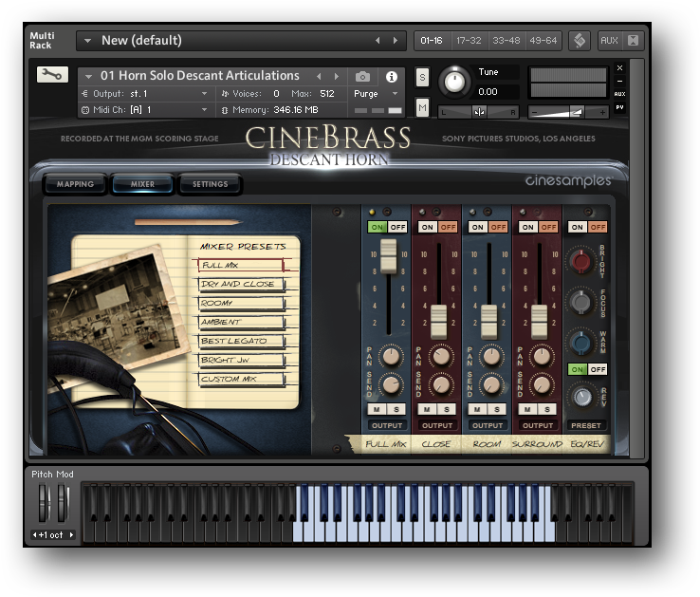This screenshot has height=597, width=700.
Task: Switch to the Mixer tab
Action: [142, 184]
